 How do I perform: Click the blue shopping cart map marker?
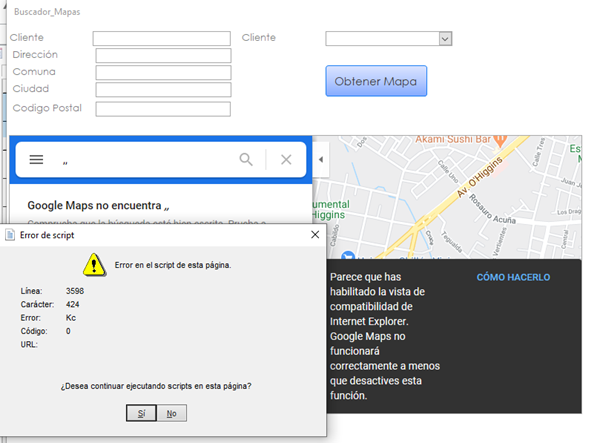point(348,255)
